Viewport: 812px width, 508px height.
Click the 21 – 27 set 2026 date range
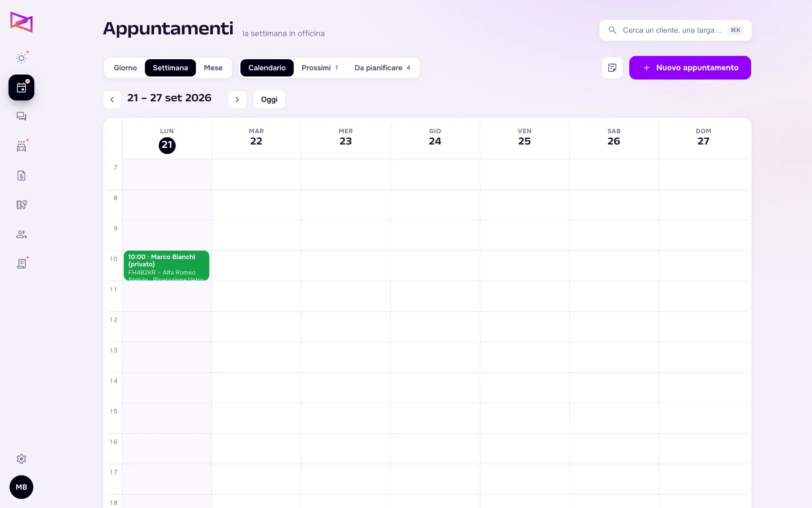click(x=169, y=98)
